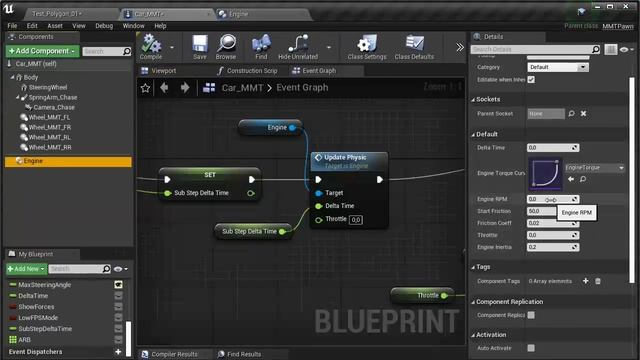
Task: Toggle SubStepDeltaTime variable visibility
Action: point(118,329)
